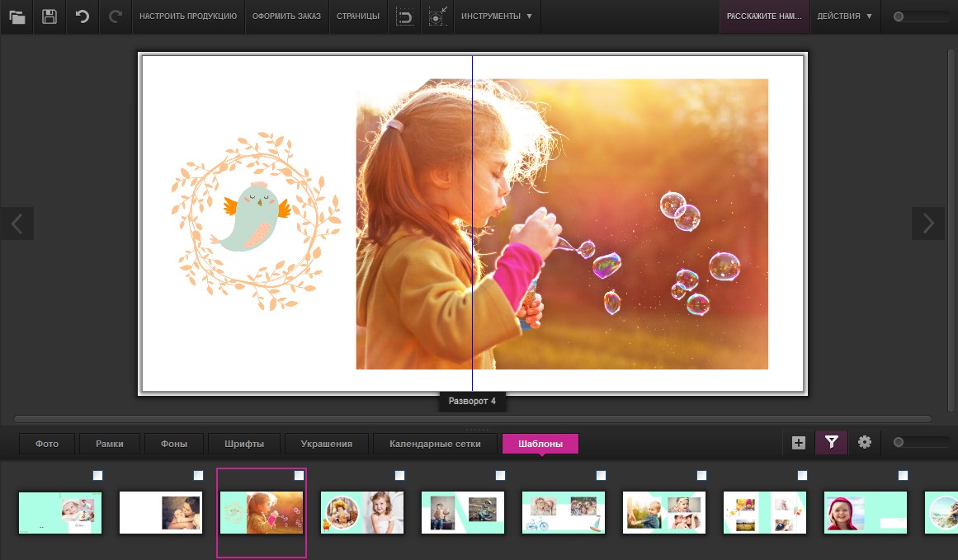This screenshot has width=958, height=560.
Task: Redo the last undone action
Action: click(115, 16)
